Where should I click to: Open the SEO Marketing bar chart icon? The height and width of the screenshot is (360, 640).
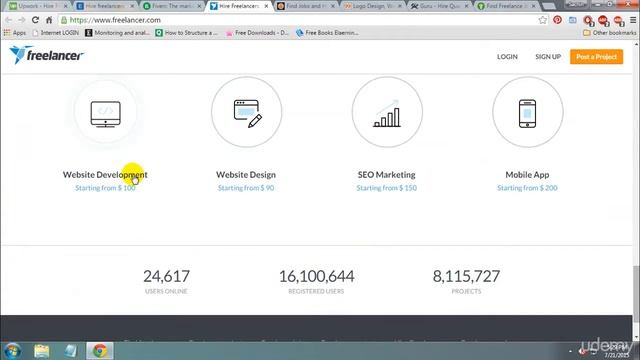387,113
